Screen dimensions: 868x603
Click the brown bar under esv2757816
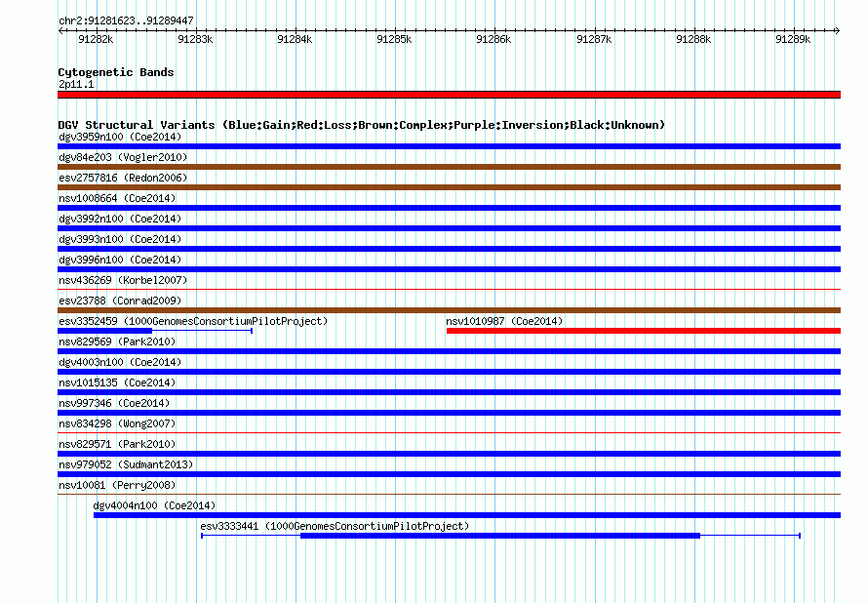(x=449, y=187)
